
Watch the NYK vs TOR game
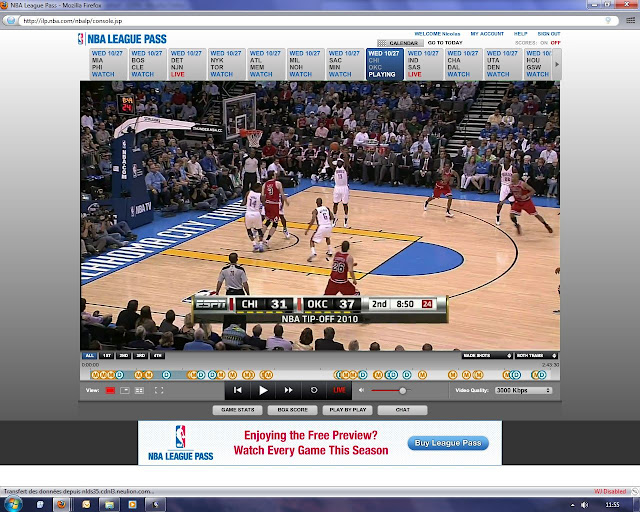tap(226, 64)
